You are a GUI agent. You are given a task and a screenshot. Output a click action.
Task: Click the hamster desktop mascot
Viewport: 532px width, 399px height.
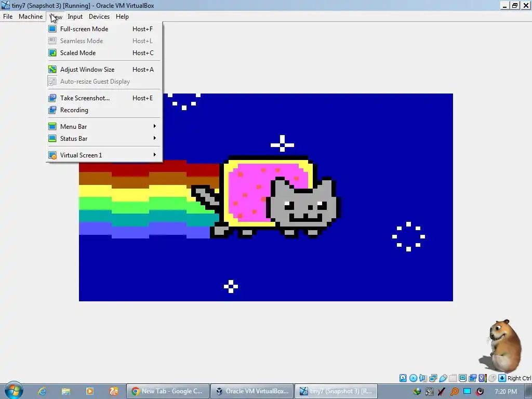click(x=501, y=345)
